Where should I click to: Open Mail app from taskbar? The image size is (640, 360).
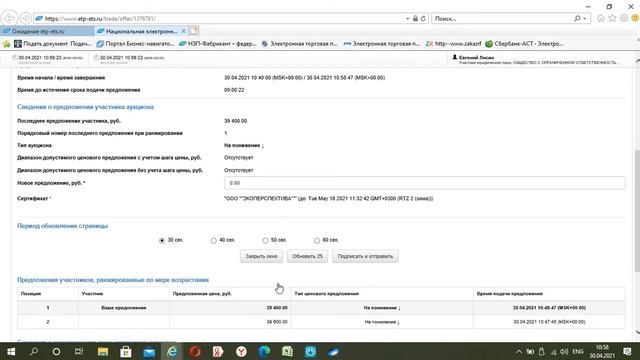(149, 351)
